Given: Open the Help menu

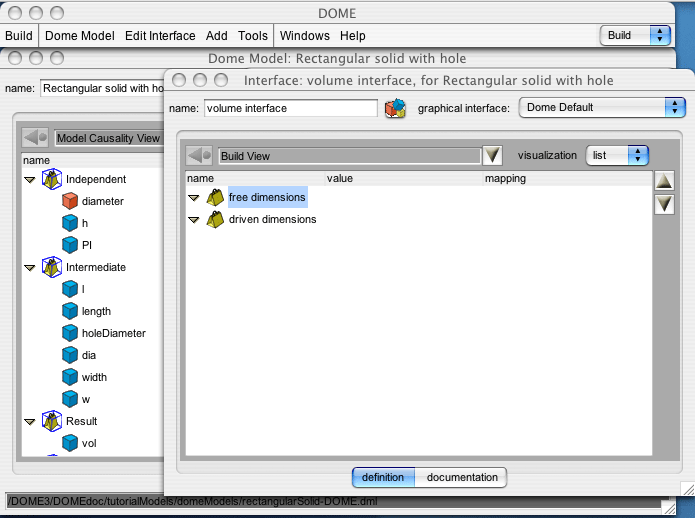Looking at the screenshot, I should [x=353, y=35].
